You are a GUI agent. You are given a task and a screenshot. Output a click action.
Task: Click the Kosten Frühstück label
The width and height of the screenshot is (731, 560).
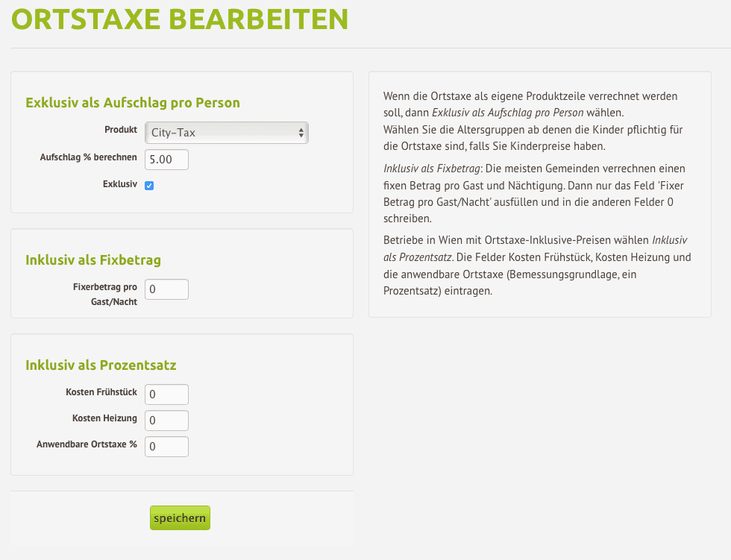click(101, 392)
